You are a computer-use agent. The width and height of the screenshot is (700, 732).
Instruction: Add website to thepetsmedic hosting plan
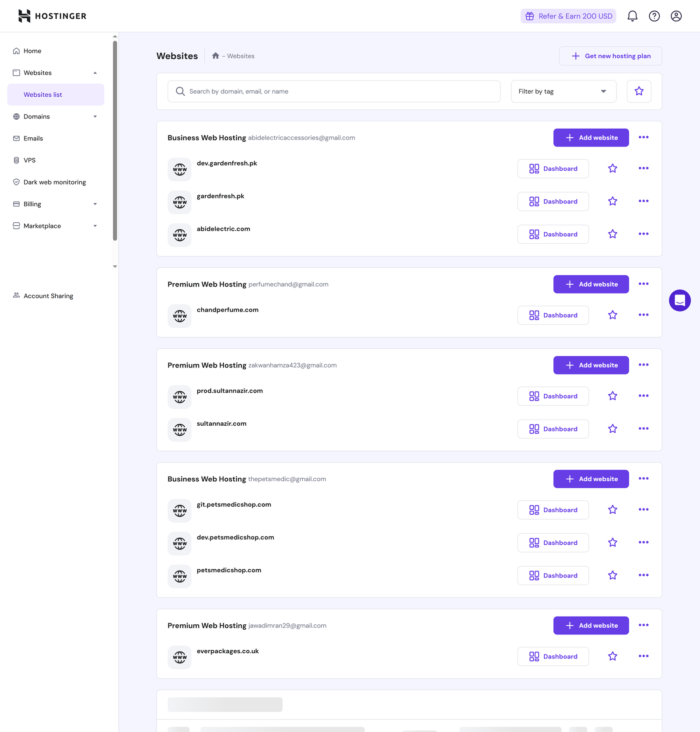click(591, 479)
